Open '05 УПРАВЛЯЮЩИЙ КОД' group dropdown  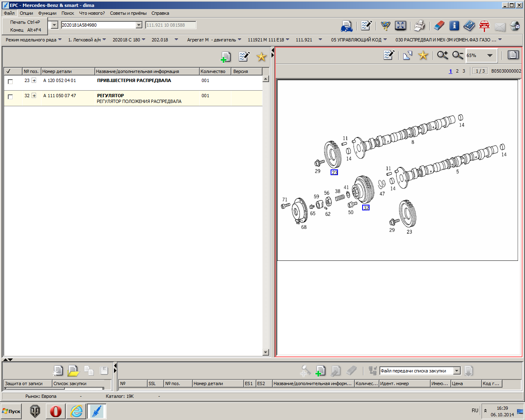pyautogui.click(x=359, y=40)
